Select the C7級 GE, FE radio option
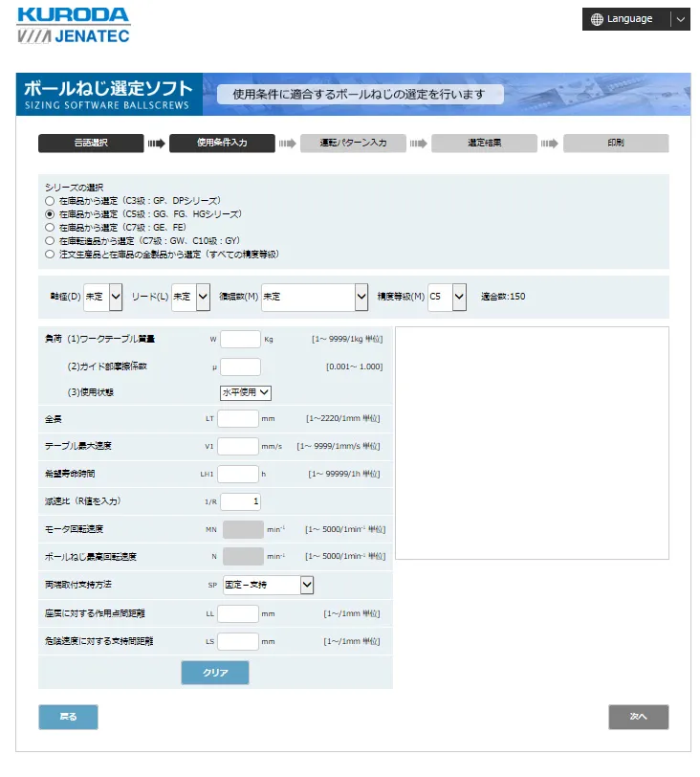The image size is (700, 777). point(50,228)
